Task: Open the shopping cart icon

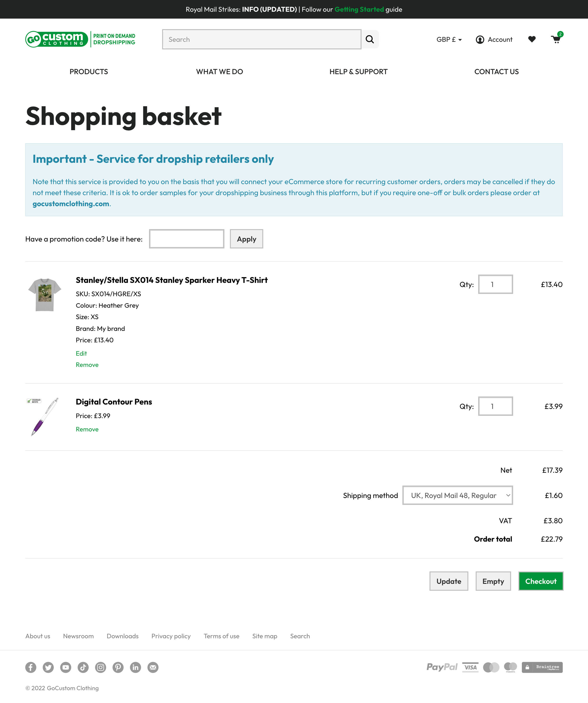Action: (556, 39)
